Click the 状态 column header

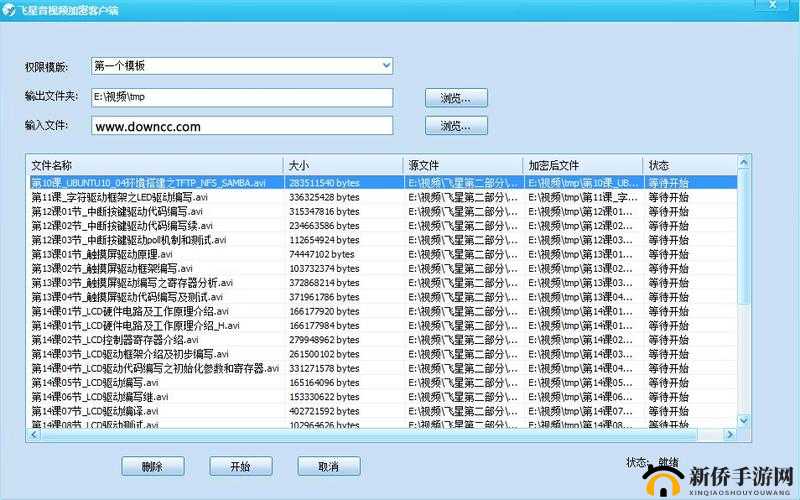pyautogui.click(x=690, y=165)
